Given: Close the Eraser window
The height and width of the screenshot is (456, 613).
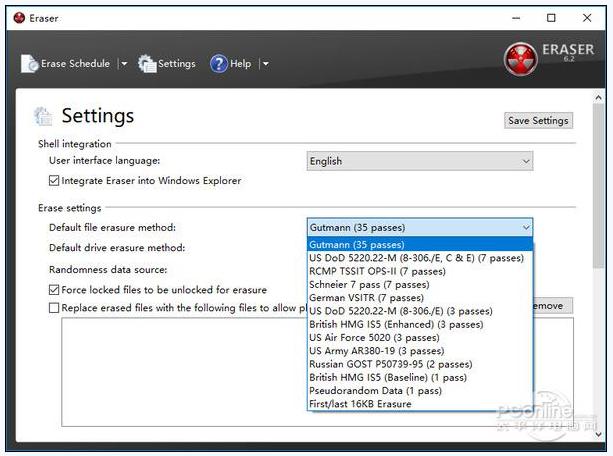Looking at the screenshot, I should (x=587, y=18).
